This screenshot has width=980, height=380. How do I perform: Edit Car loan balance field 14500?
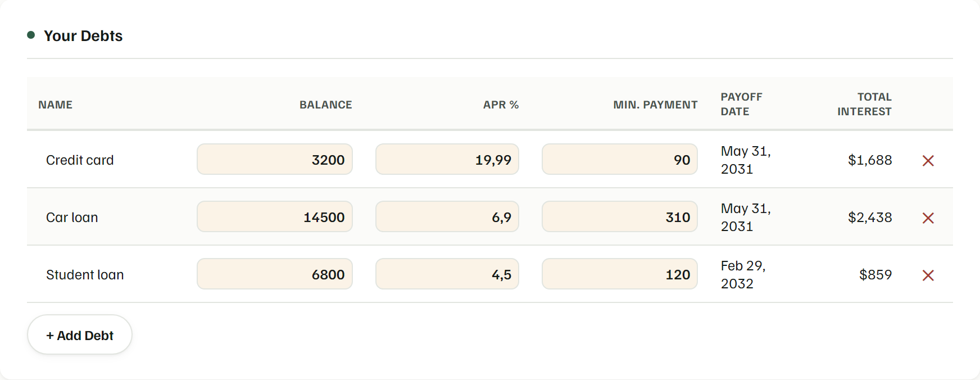pyautogui.click(x=275, y=217)
